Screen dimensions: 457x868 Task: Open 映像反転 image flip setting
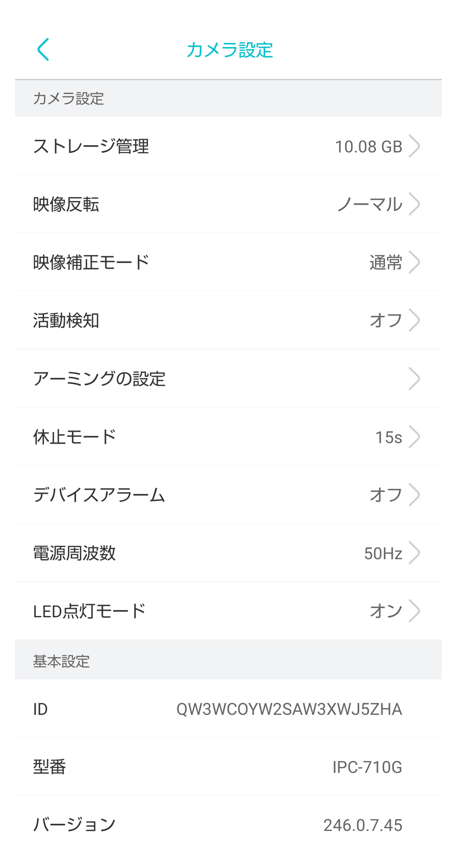(x=66, y=204)
